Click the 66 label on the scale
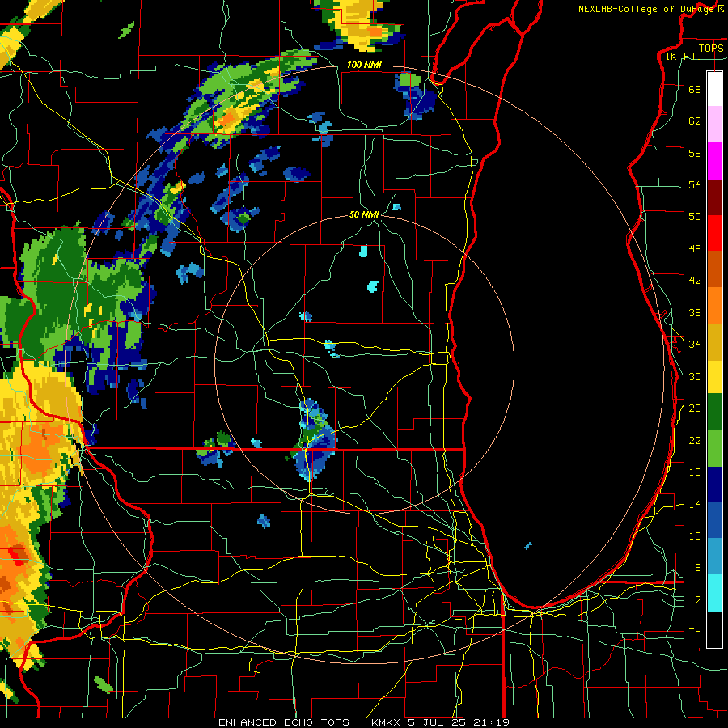 point(695,89)
